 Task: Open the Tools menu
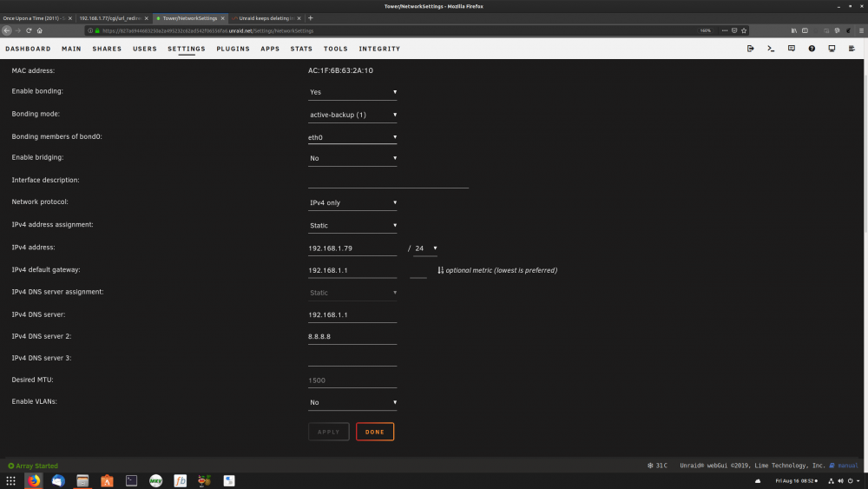pyautogui.click(x=335, y=49)
